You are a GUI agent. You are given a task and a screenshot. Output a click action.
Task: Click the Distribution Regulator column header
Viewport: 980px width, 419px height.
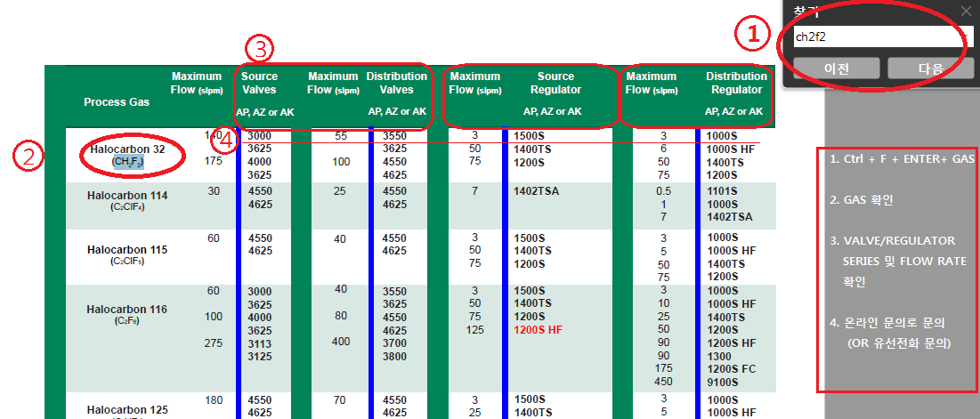736,83
